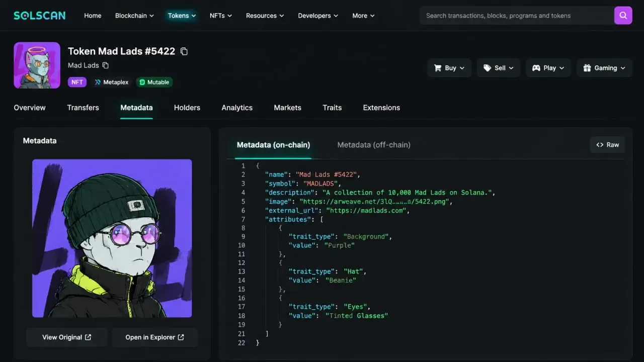Copy the Mad Lads collection name

(106, 65)
